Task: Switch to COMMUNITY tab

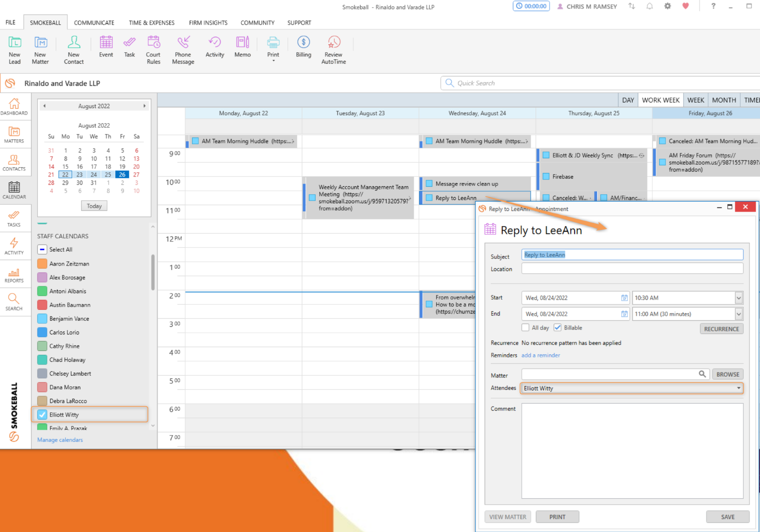Action: click(257, 22)
